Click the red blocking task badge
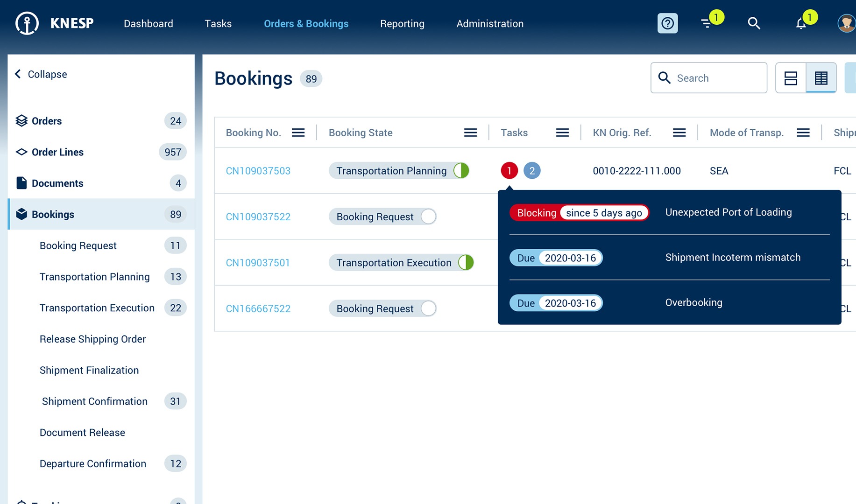This screenshot has width=856, height=504. point(509,171)
